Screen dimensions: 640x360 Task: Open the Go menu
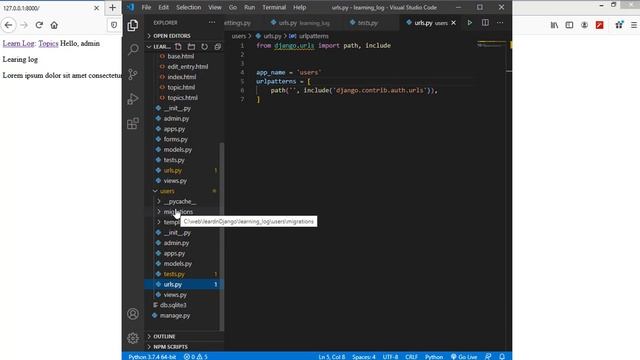click(233, 7)
